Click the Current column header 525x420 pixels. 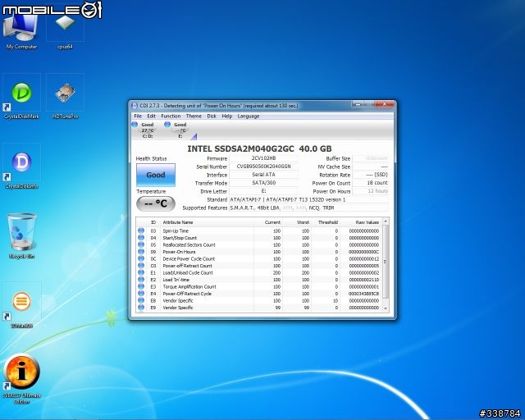tap(268, 222)
